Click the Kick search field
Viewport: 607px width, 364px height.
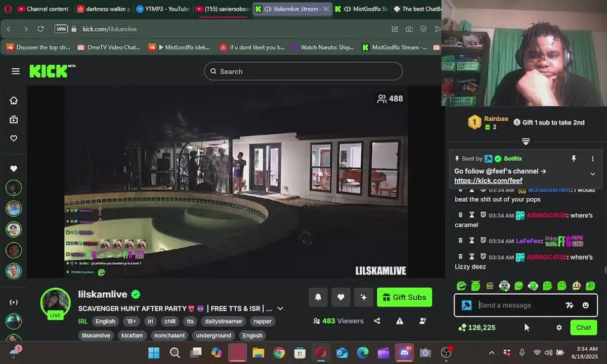click(303, 71)
